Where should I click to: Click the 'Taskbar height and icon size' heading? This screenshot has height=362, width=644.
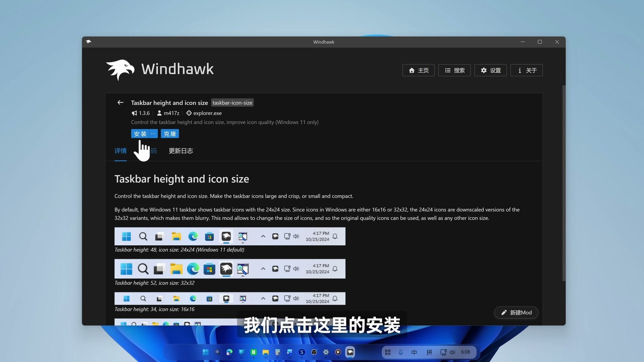[x=182, y=179]
